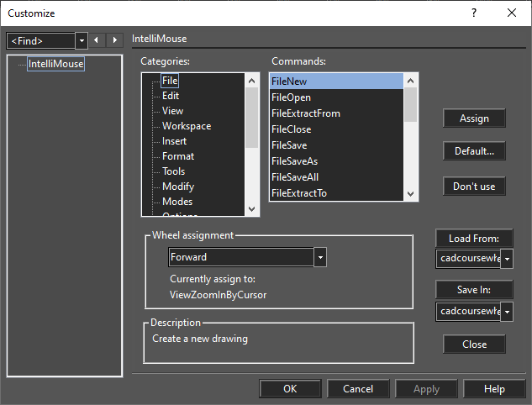Select the IntelliMouse tree item

tap(55, 64)
